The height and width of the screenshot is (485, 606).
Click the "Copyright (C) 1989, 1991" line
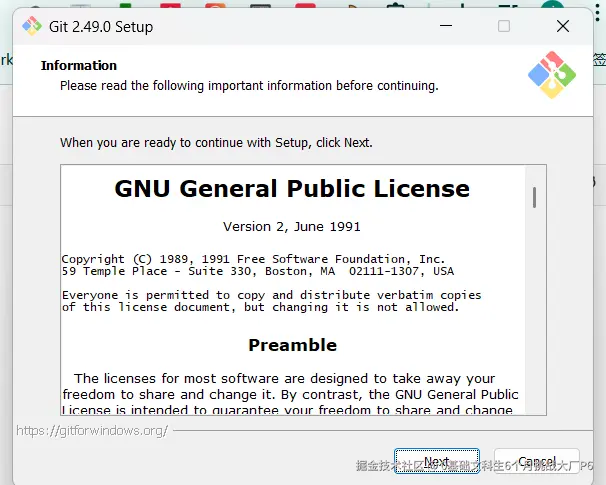point(254,259)
